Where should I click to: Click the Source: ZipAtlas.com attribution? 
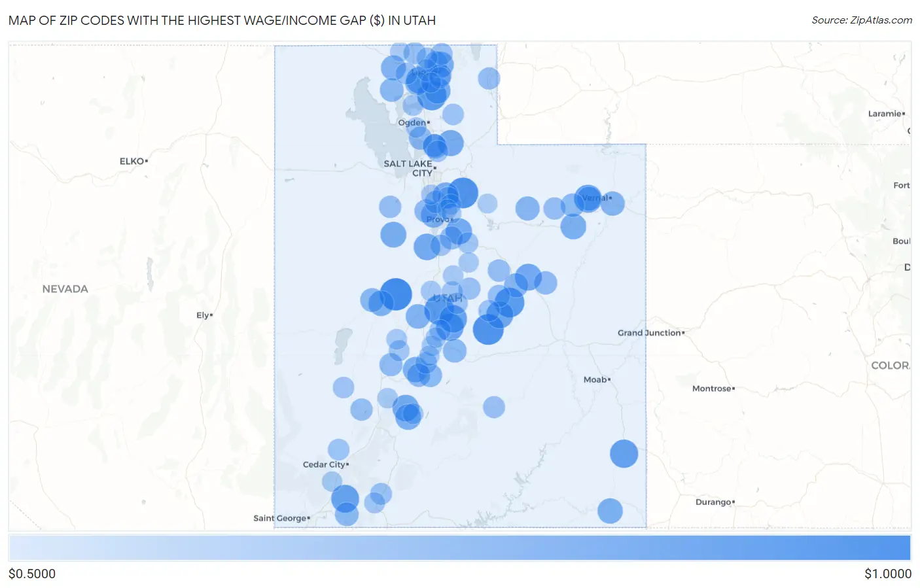[x=862, y=20]
